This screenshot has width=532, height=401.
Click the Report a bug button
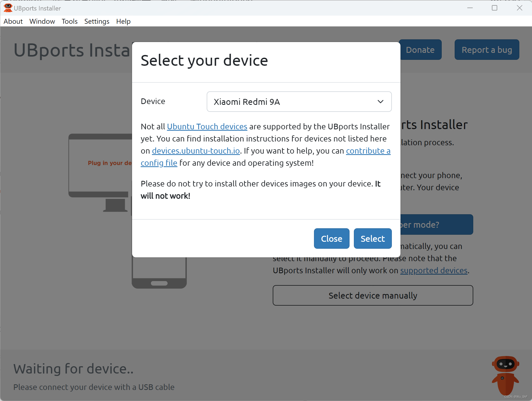click(x=487, y=50)
